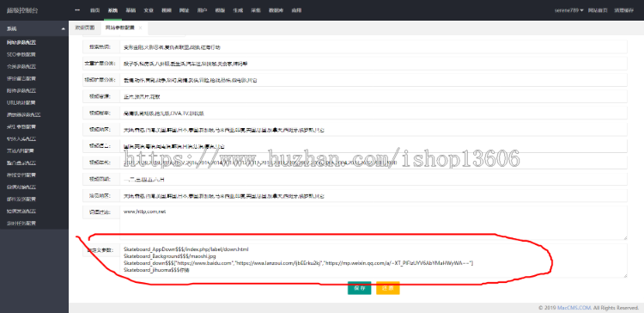This screenshot has width=644, height=313.
Task: Toggle the sidebar collapse icon
Action: coord(77,9)
